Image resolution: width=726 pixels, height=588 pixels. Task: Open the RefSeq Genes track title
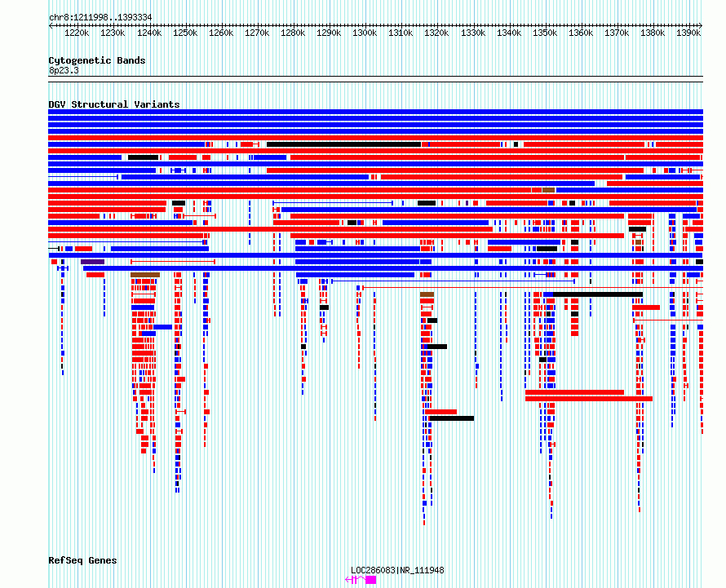82,560
